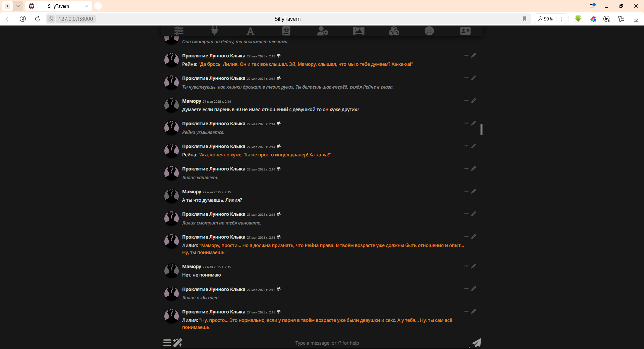Viewport: 644px width, 349px height.
Task: Expand message actions for "Рейна ухмыляется"
Action: point(466,123)
